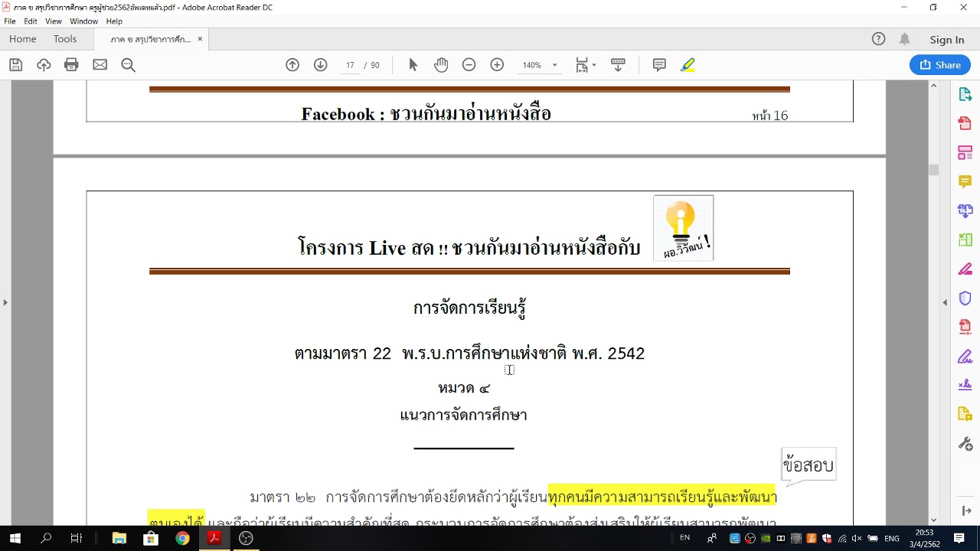Viewport: 980px width, 551px height.
Task: Open Google Chrome from the taskbar
Action: pos(182,538)
